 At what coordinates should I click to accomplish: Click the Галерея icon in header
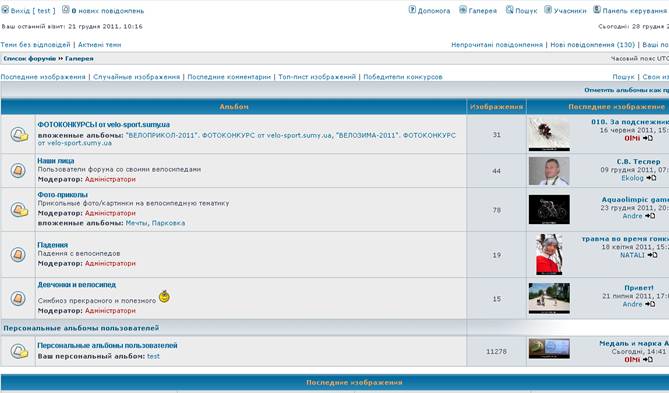(462, 9)
